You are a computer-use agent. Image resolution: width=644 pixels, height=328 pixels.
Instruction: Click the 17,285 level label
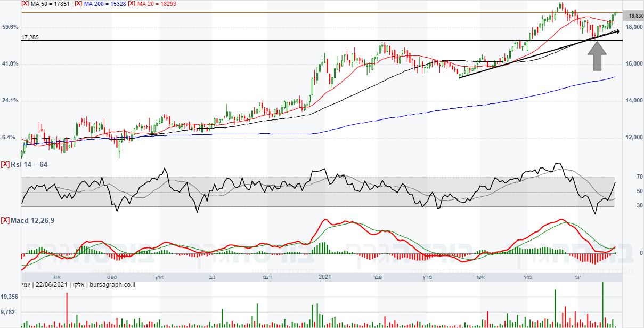(30, 38)
